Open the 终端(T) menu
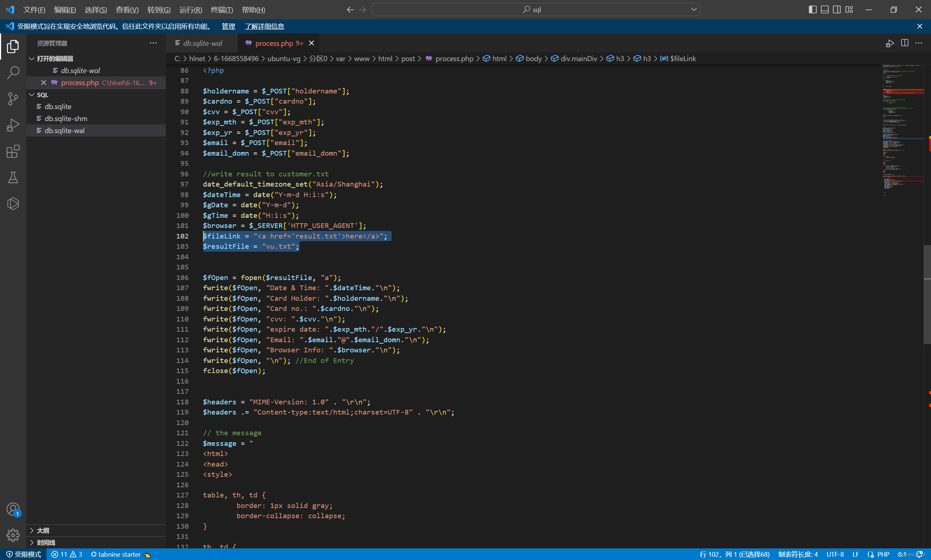Screen dimensions: 931x560 pyautogui.click(x=221, y=10)
